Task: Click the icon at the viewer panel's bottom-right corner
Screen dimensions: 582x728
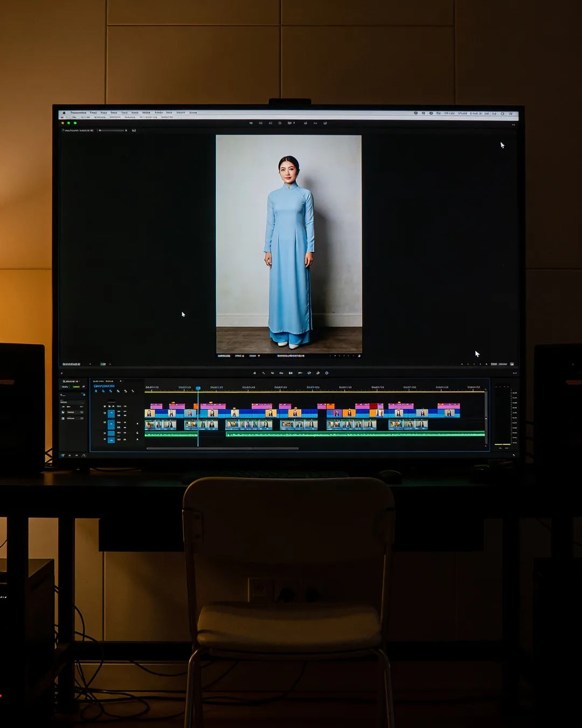Action: (x=512, y=364)
